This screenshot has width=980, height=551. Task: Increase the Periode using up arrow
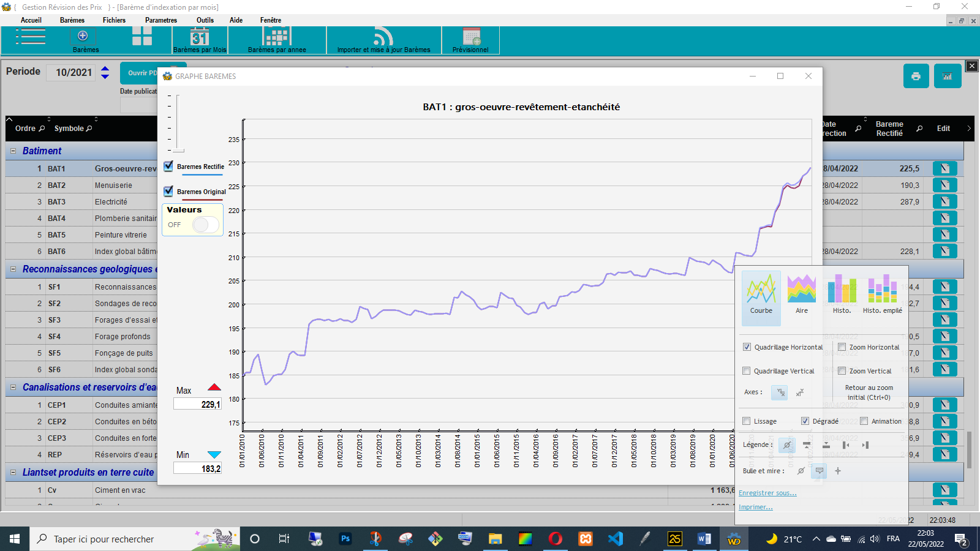coord(105,69)
